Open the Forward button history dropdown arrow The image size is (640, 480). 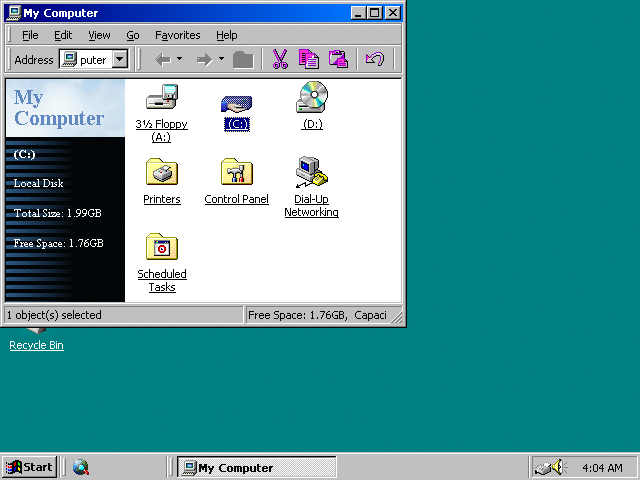pyautogui.click(x=221, y=59)
